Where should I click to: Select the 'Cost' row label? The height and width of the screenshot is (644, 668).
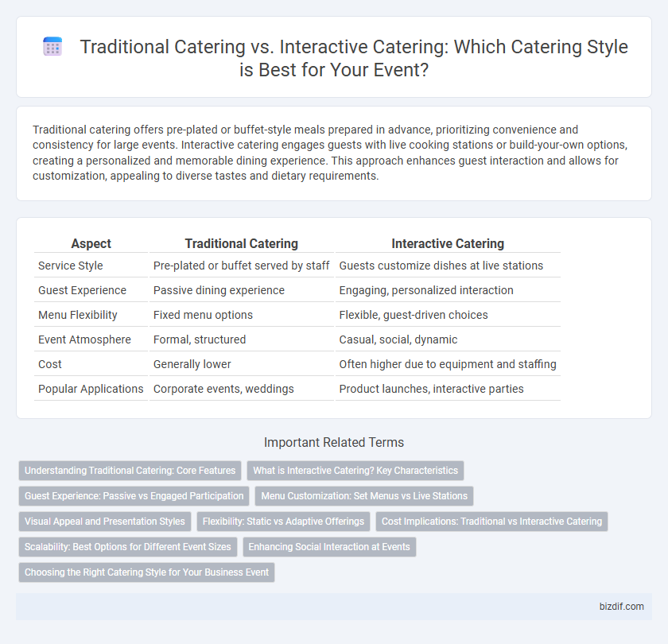tap(50, 365)
